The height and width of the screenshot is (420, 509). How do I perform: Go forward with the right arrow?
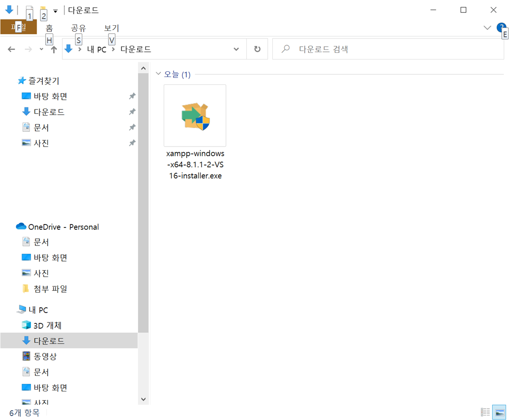28,49
